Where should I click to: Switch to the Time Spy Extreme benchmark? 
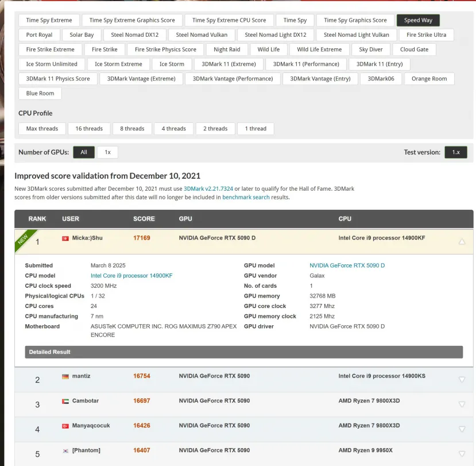49,20
